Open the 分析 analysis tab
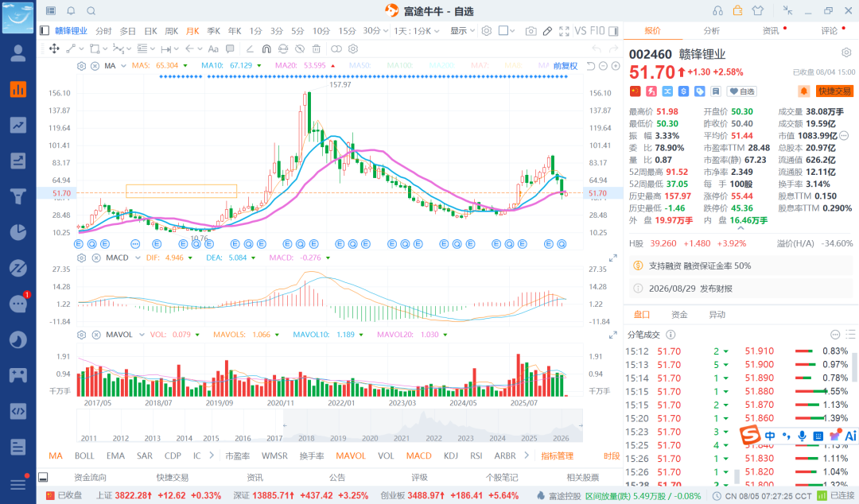 pyautogui.click(x=712, y=31)
